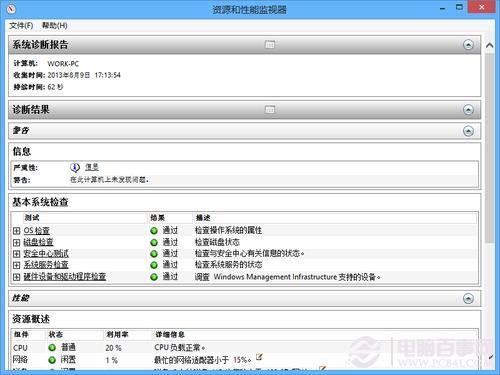Select the 资源概述 heading
The width and height of the screenshot is (500, 375).
31,319
